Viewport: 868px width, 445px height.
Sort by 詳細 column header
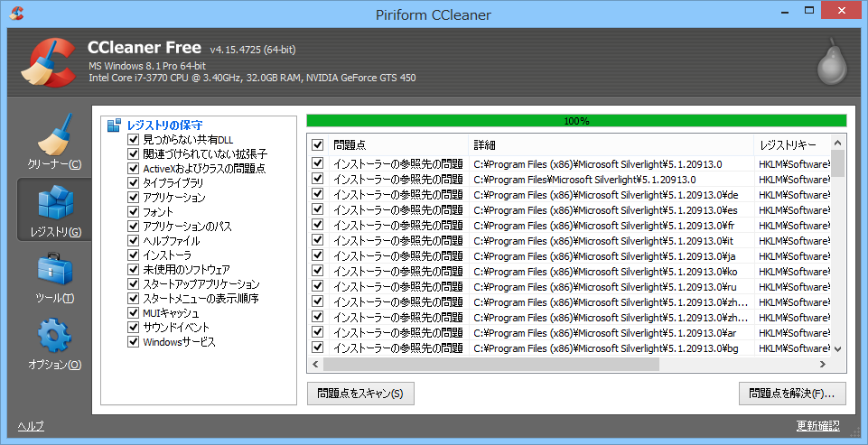click(x=611, y=145)
